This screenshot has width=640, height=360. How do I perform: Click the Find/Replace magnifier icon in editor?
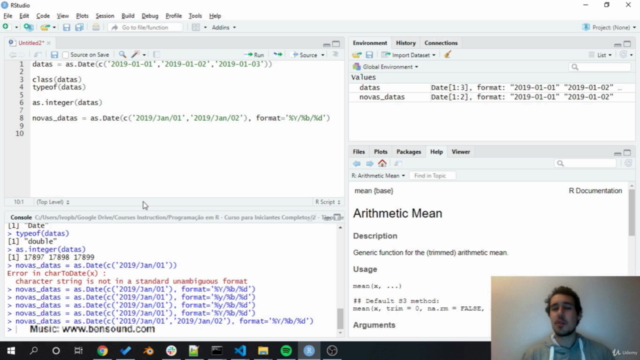(122, 55)
